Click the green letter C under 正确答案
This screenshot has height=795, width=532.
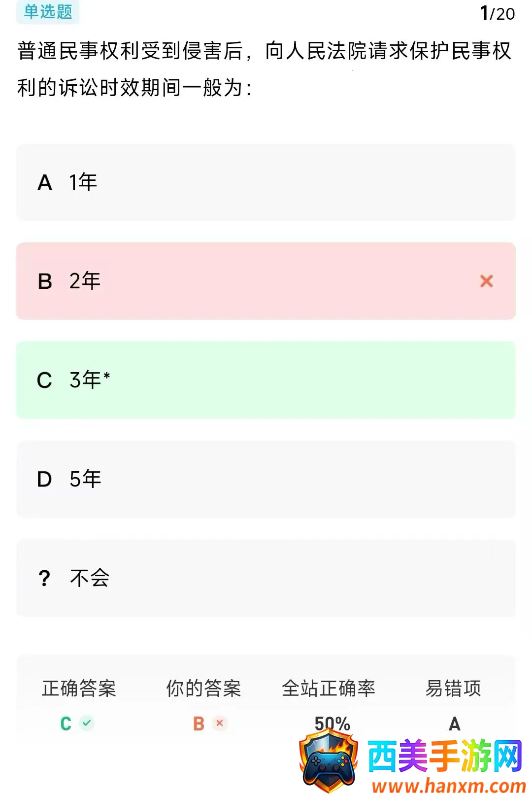(x=66, y=724)
